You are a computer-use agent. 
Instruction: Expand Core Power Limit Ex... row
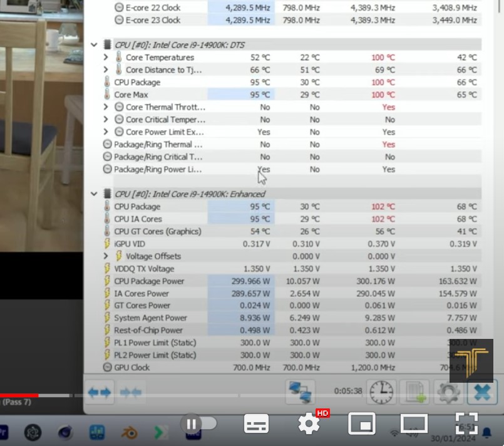coord(105,132)
